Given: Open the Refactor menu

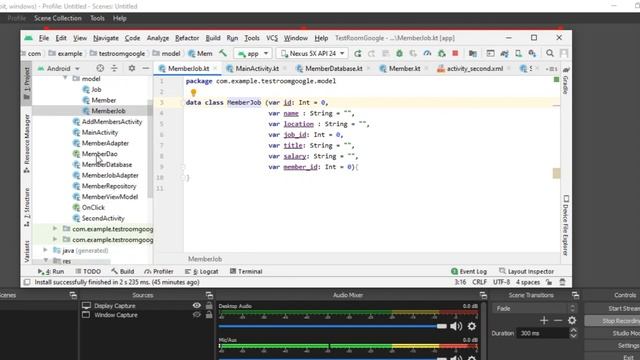Looking at the screenshot, I should (x=187, y=38).
